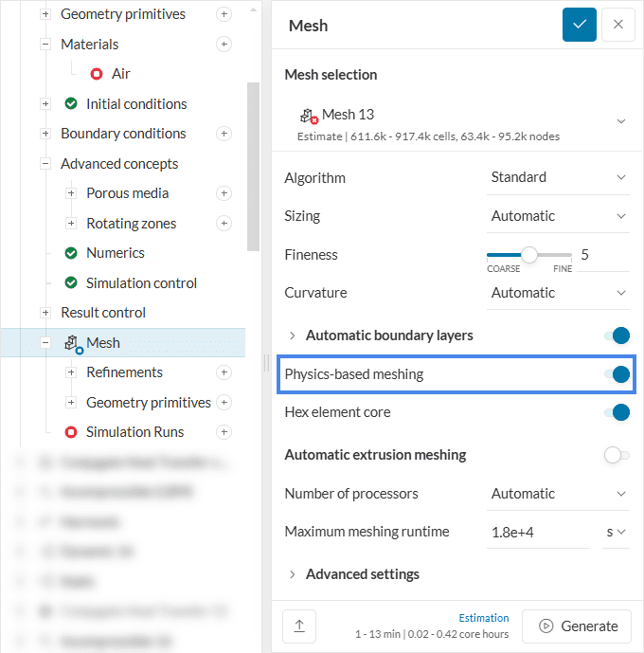644x653 pixels.
Task: Click the Fineness slider handle
Action: point(529,254)
